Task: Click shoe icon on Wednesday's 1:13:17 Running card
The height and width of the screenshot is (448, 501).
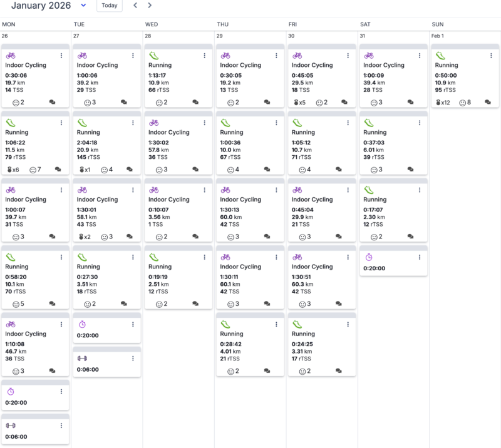Action: pyautogui.click(x=153, y=56)
